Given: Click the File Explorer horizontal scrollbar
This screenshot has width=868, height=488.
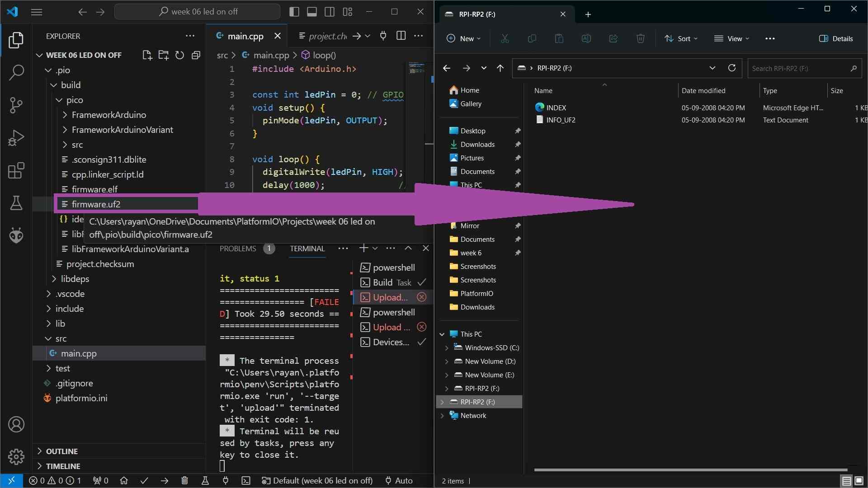Looking at the screenshot, I should click(x=690, y=470).
